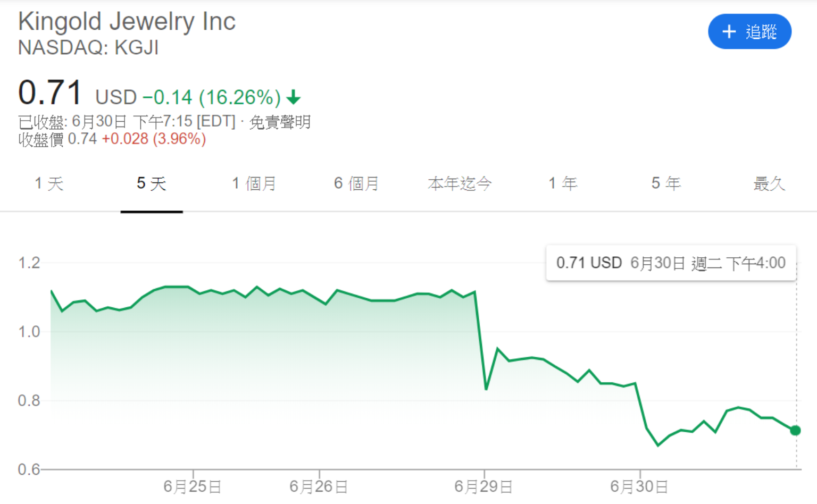Select the 5 天 time range tab
The height and width of the screenshot is (504, 817).
coord(152,184)
